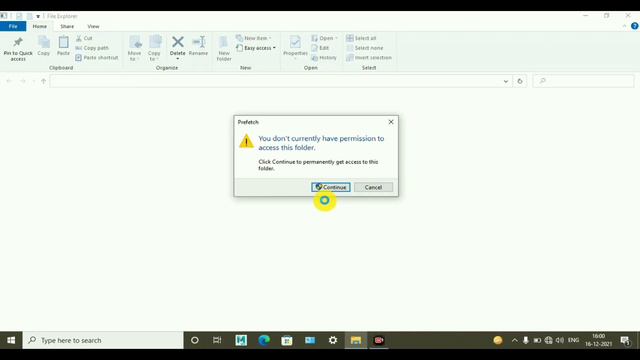The height and width of the screenshot is (360, 640).
Task: Close the Prefetch dialog with X
Action: click(x=391, y=122)
